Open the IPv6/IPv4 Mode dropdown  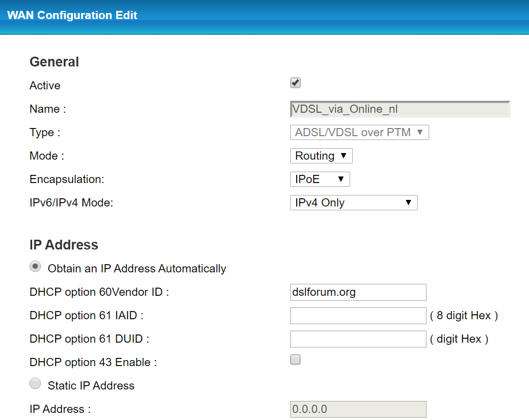[x=353, y=203]
